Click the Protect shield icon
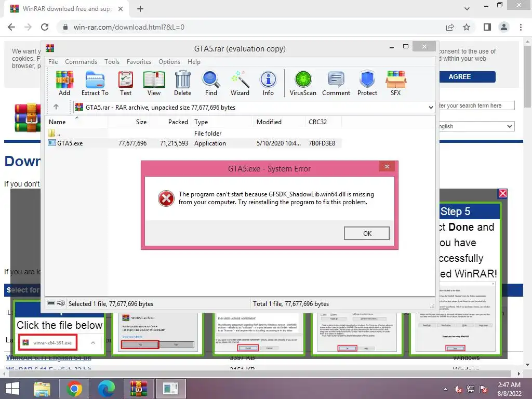 pos(367,84)
